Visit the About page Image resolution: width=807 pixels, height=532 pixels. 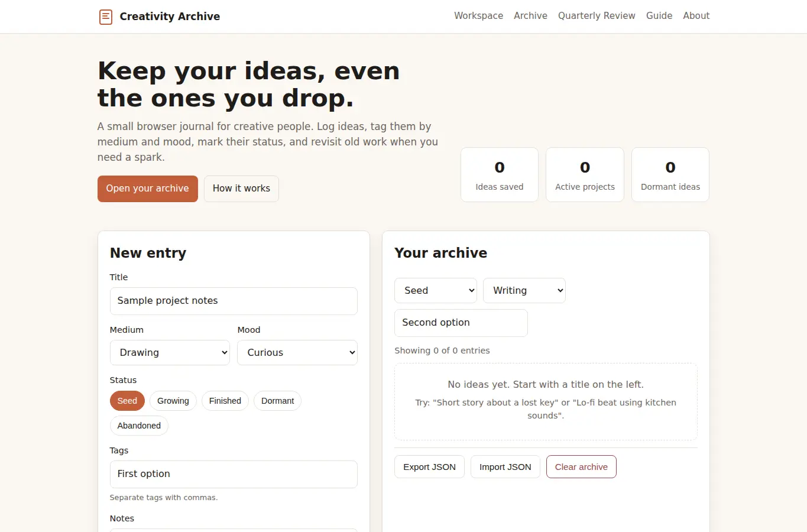coord(696,16)
